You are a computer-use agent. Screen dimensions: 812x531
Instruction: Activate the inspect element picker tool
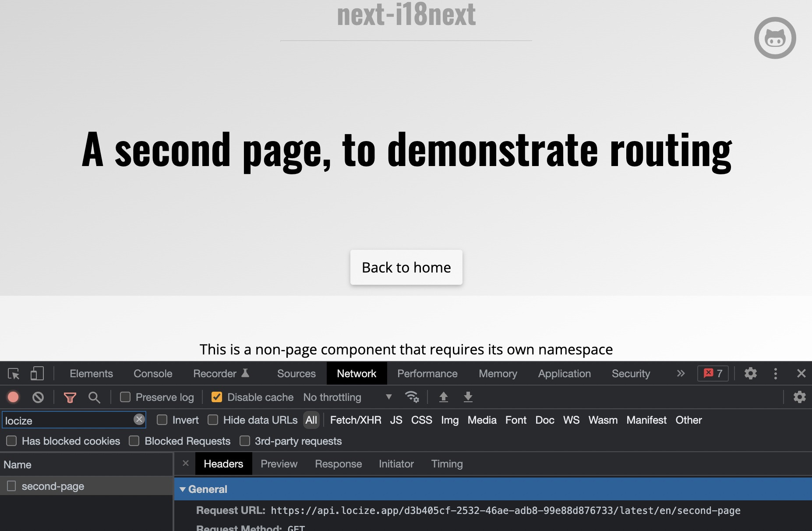(x=14, y=374)
